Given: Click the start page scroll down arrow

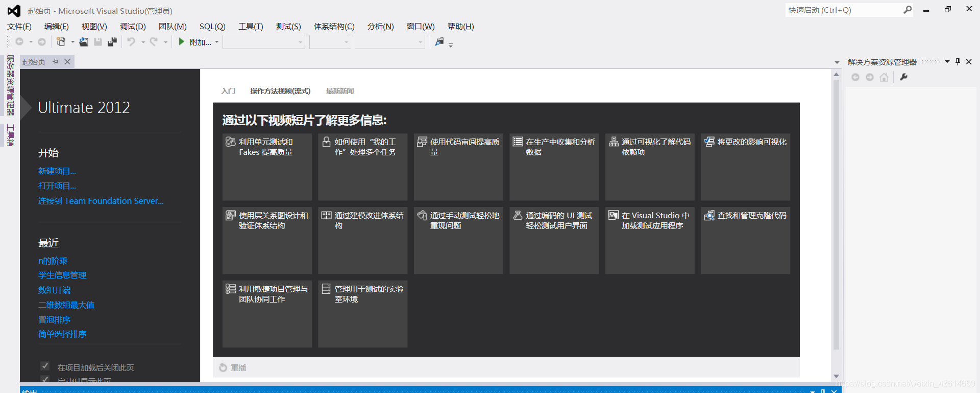Looking at the screenshot, I should (836, 376).
